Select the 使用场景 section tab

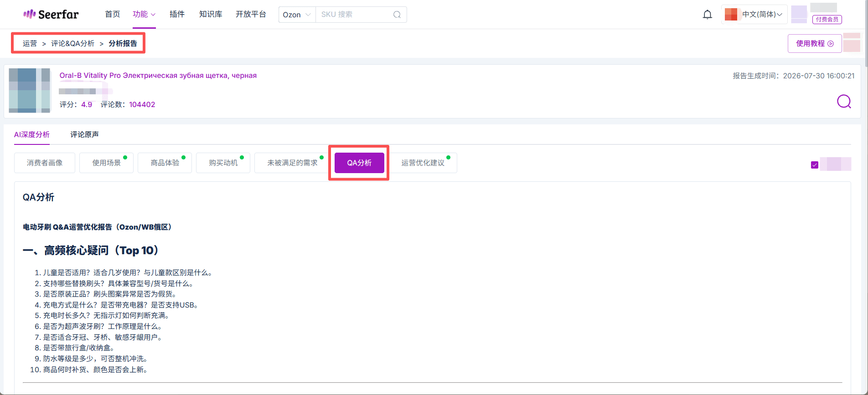(x=106, y=163)
